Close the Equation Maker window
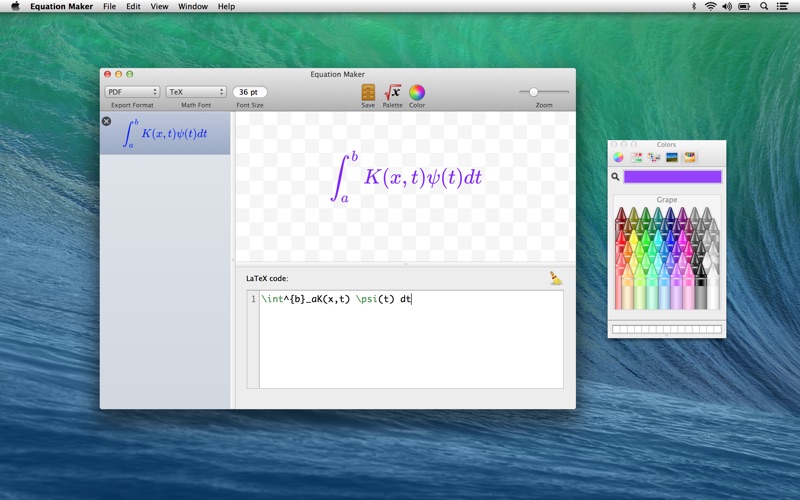 click(x=107, y=74)
